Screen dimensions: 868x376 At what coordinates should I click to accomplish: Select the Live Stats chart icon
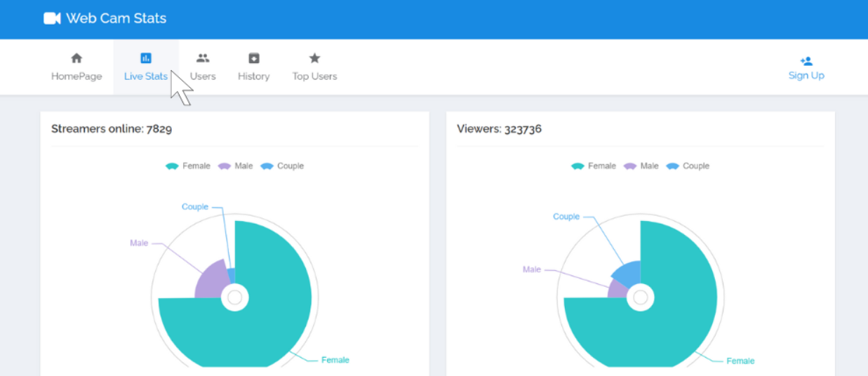(x=146, y=58)
